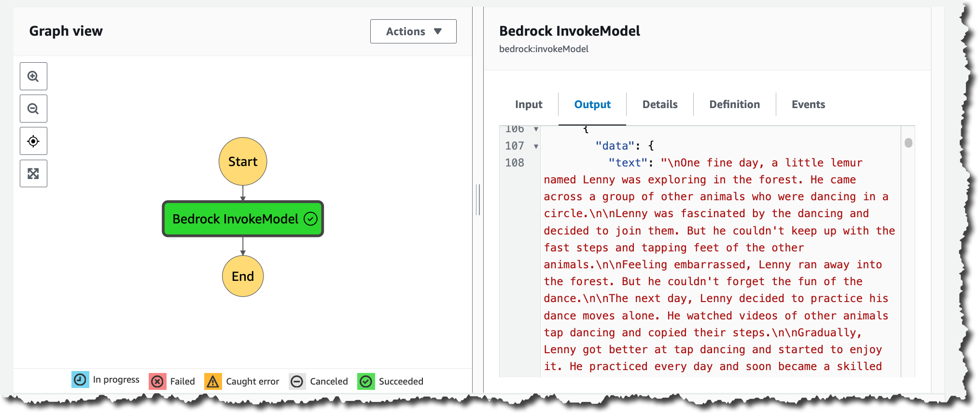This screenshot has height=414, width=980.
Task: Click the In progress legend icon
Action: (80, 380)
